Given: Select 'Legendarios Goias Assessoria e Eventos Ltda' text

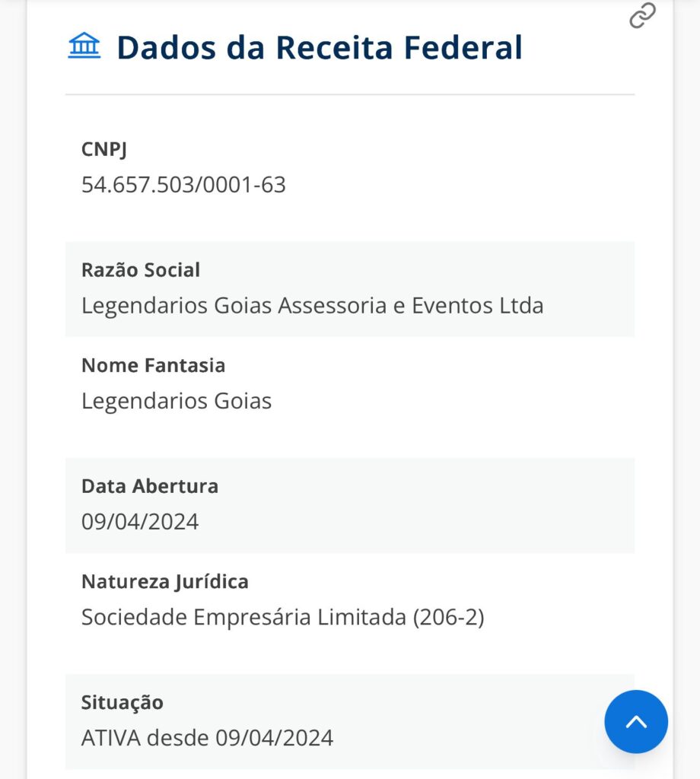Looking at the screenshot, I should [312, 306].
